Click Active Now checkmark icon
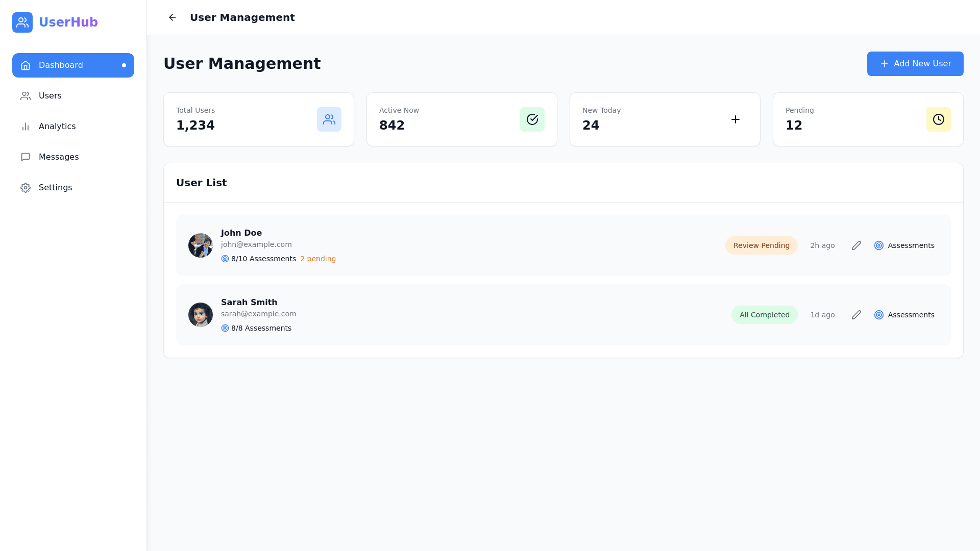 [x=532, y=119]
